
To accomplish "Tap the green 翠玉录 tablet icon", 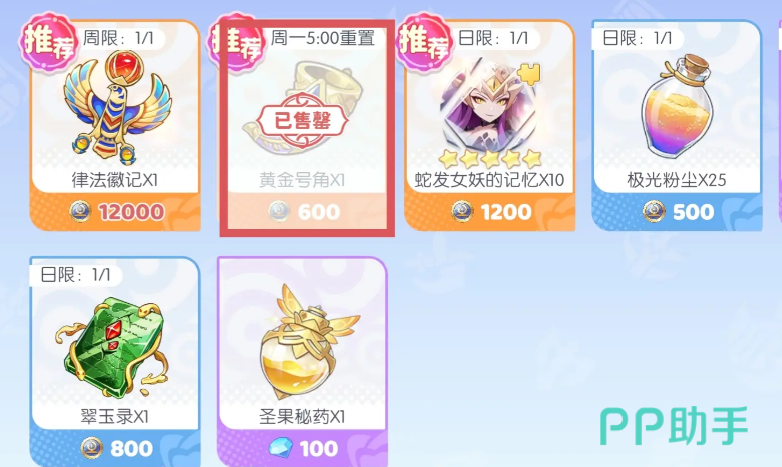I will tap(115, 347).
